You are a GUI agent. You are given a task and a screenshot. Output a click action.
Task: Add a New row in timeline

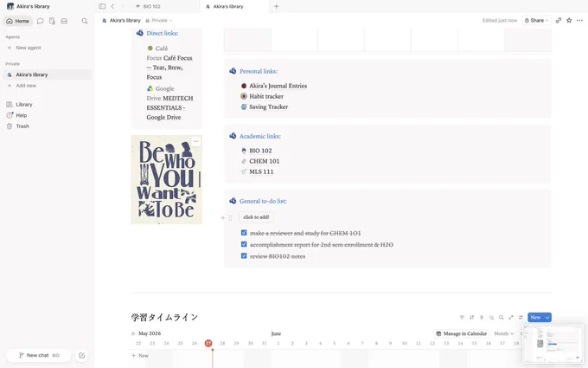click(140, 355)
